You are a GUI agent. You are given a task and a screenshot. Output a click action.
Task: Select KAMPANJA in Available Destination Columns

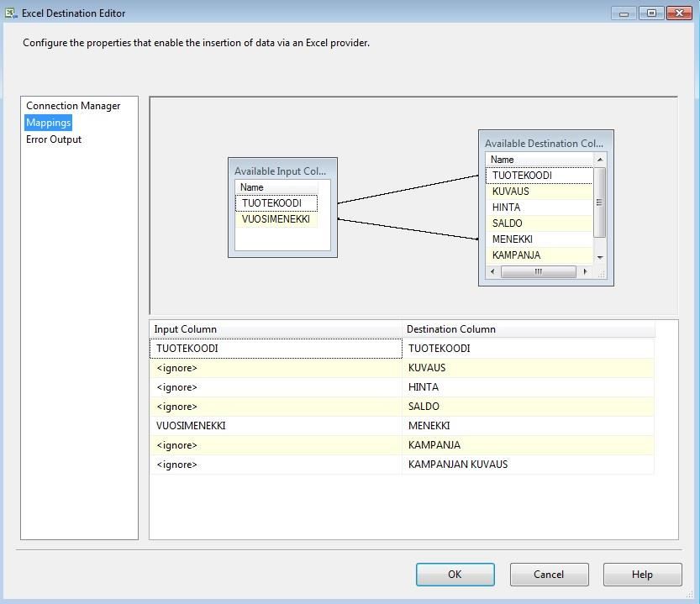539,255
